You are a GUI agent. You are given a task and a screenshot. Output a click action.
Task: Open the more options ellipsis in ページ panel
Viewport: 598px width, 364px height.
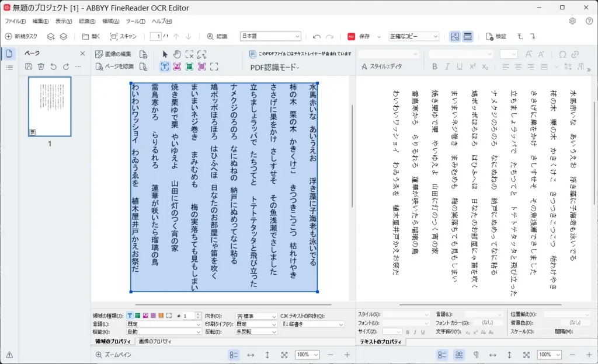pos(78,66)
